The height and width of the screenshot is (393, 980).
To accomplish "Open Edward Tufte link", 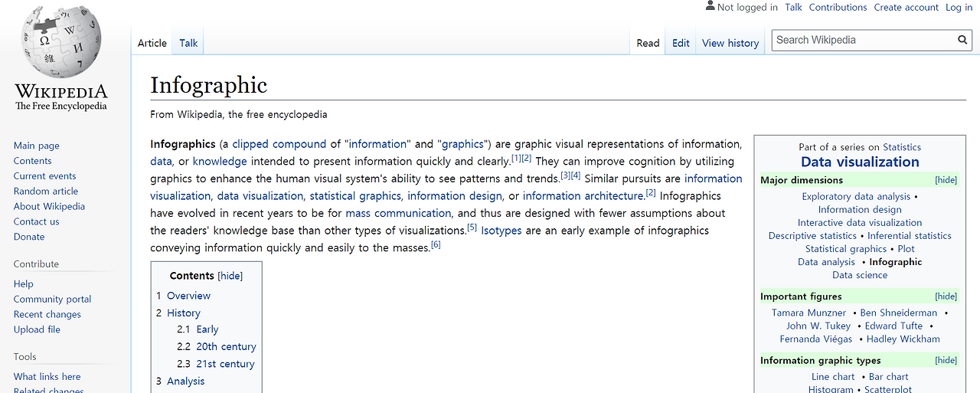I will (893, 326).
